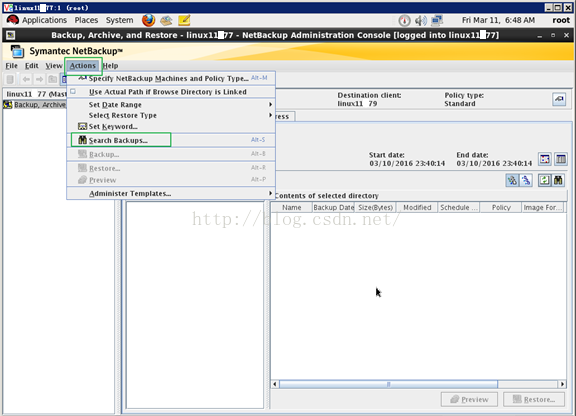Toggle the first tree view icon above table
This screenshot has width=576, height=416.
point(512,180)
